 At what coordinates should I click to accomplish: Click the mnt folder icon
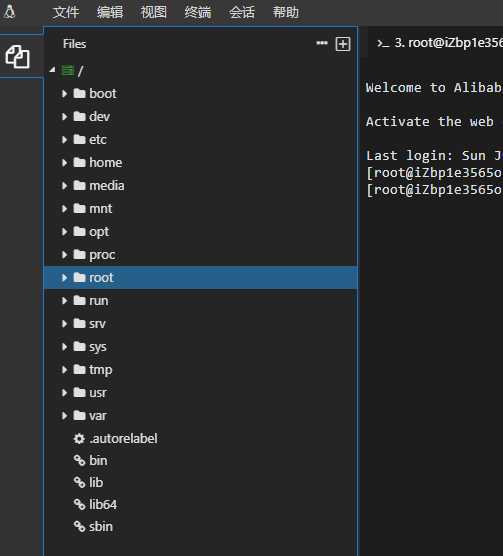click(79, 208)
